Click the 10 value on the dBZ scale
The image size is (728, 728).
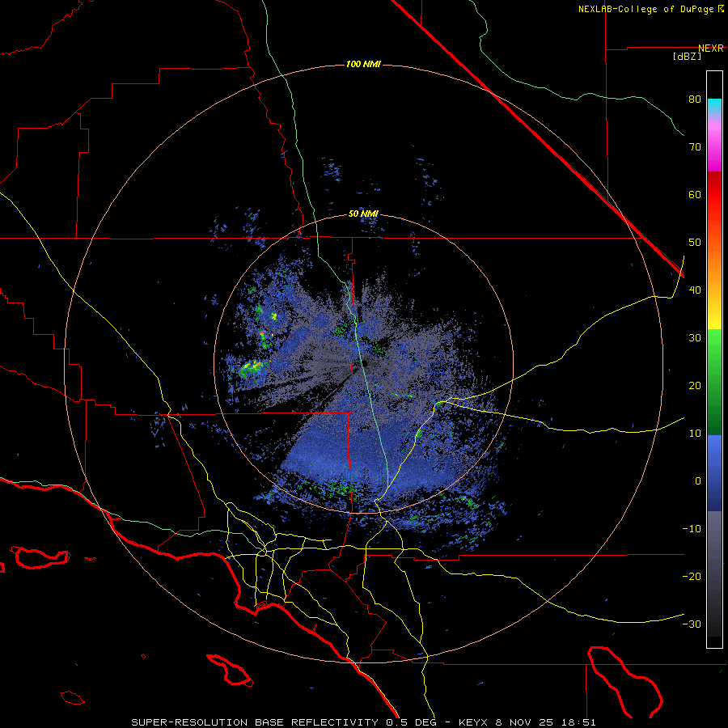pos(695,434)
